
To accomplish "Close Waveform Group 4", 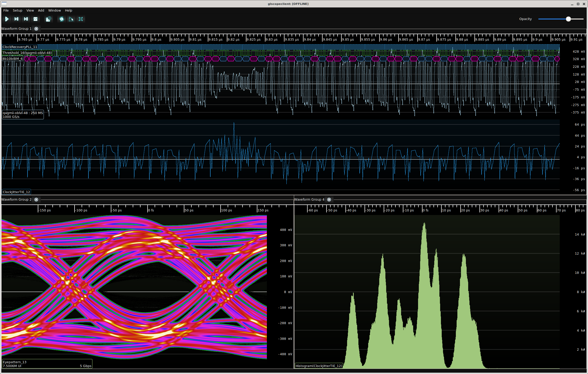I will pyautogui.click(x=329, y=200).
